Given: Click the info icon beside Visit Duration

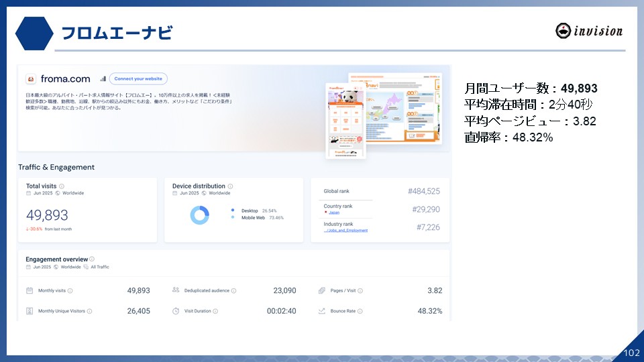Looking at the screenshot, I should click(x=215, y=311).
